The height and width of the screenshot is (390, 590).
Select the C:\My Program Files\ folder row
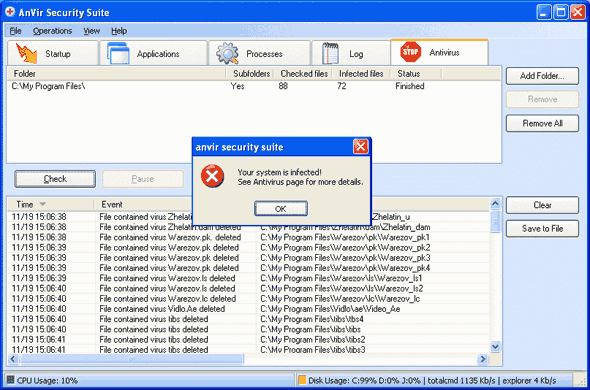[254, 86]
